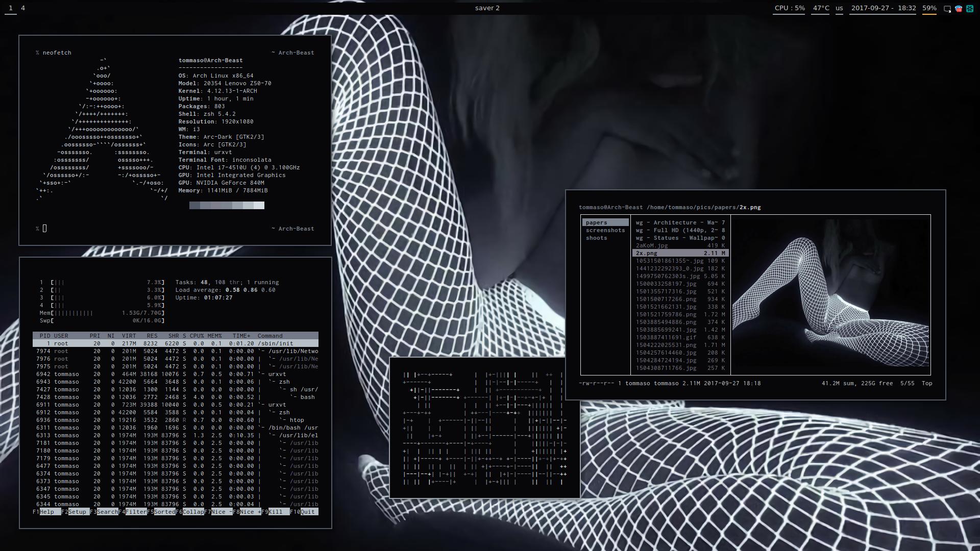
Task: Click F10 Quit in htop
Action: click(304, 512)
